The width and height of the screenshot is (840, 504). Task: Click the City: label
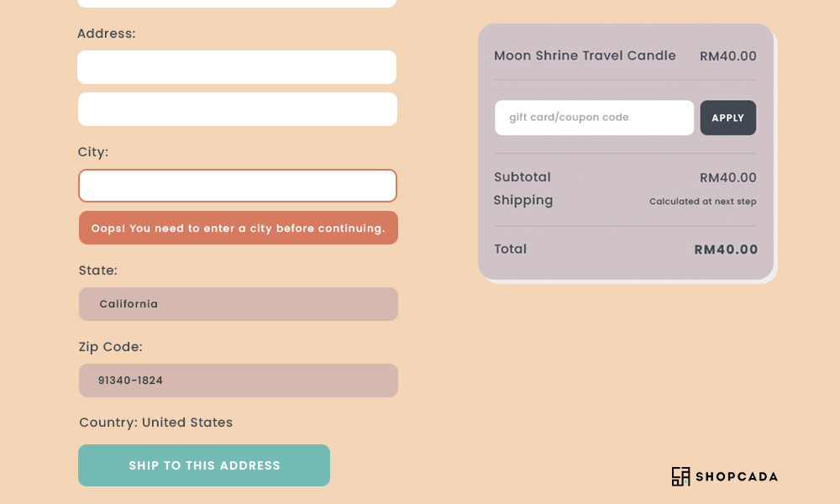(x=93, y=152)
